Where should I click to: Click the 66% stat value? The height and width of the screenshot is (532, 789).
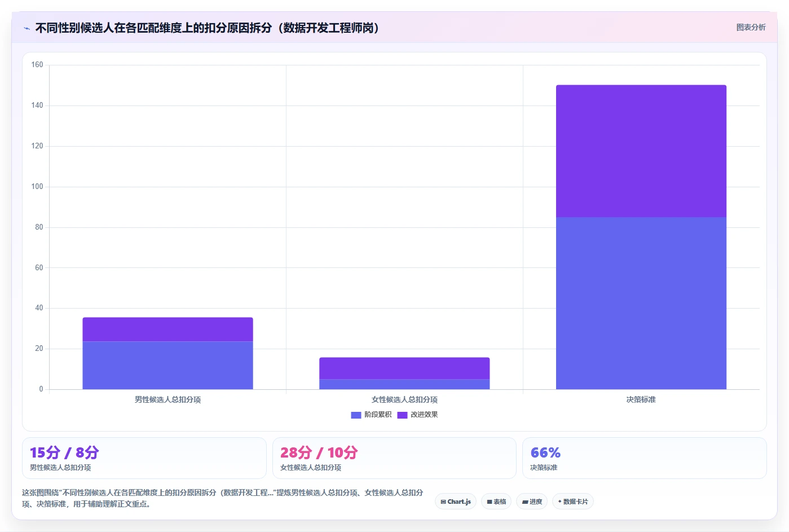[x=545, y=452]
